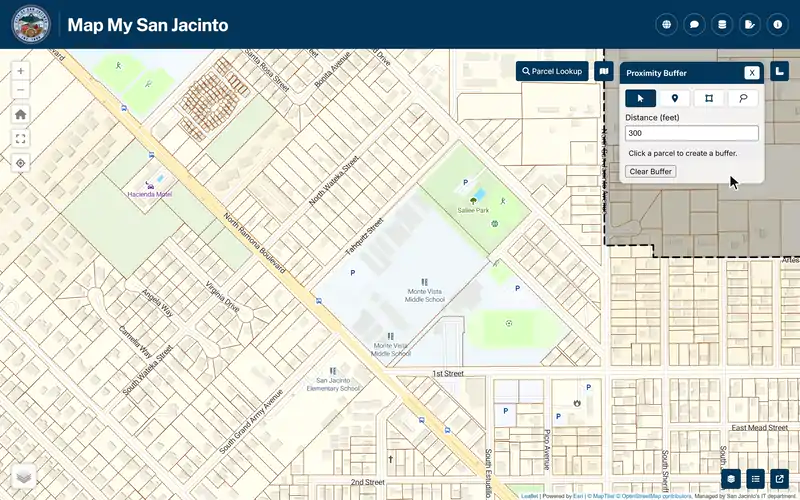Click the bottom-right layers stack button

[731, 479]
